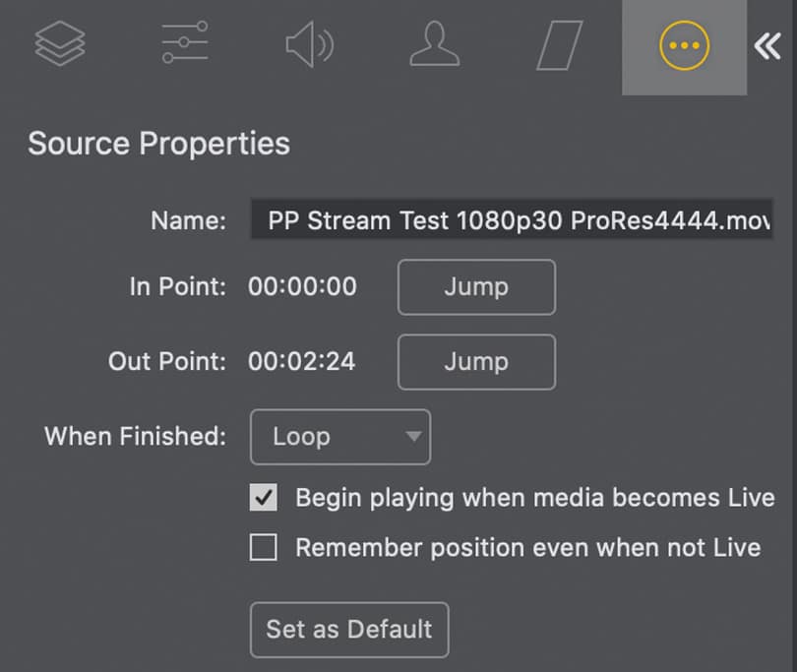Switch to the audio speaker tab

[x=309, y=46]
